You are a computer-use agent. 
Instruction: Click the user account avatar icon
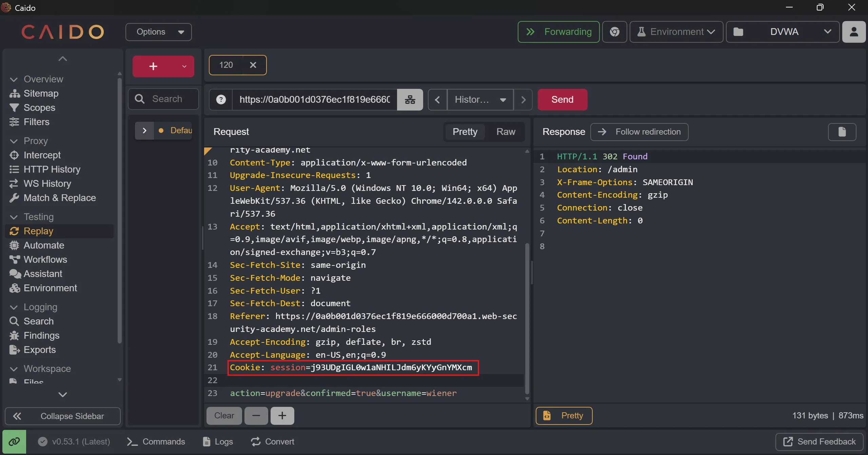(854, 32)
